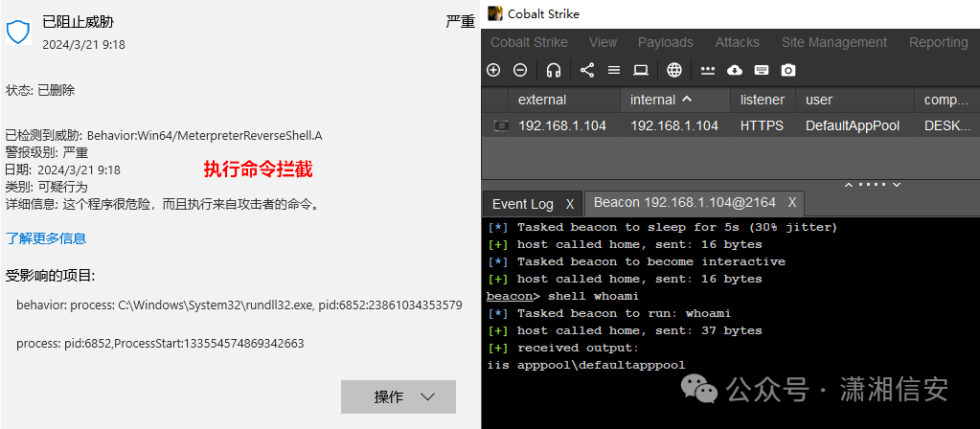This screenshot has height=429, width=980.
Task: Click 'Tasked beacon to become interactive' line
Action: click(636, 261)
